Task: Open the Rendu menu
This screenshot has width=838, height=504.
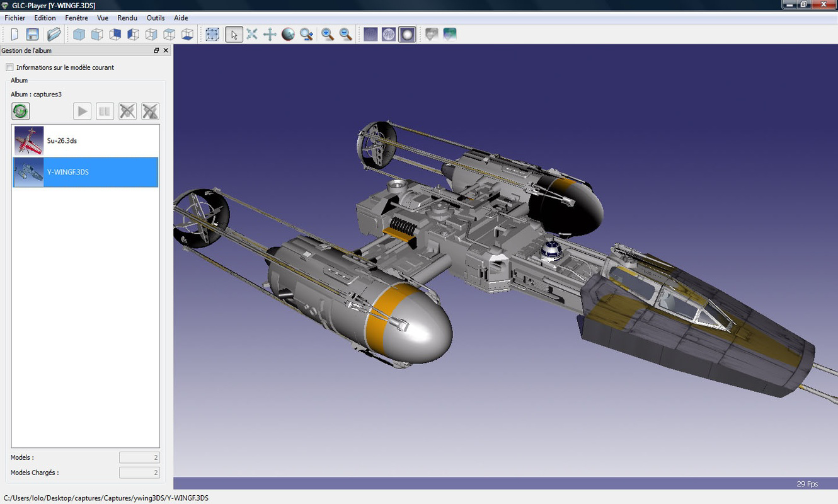Action: click(x=127, y=18)
